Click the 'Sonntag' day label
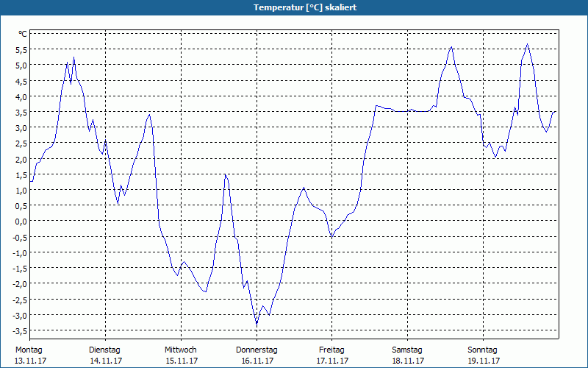Image resolution: width=588 pixels, height=368 pixels. (x=483, y=350)
